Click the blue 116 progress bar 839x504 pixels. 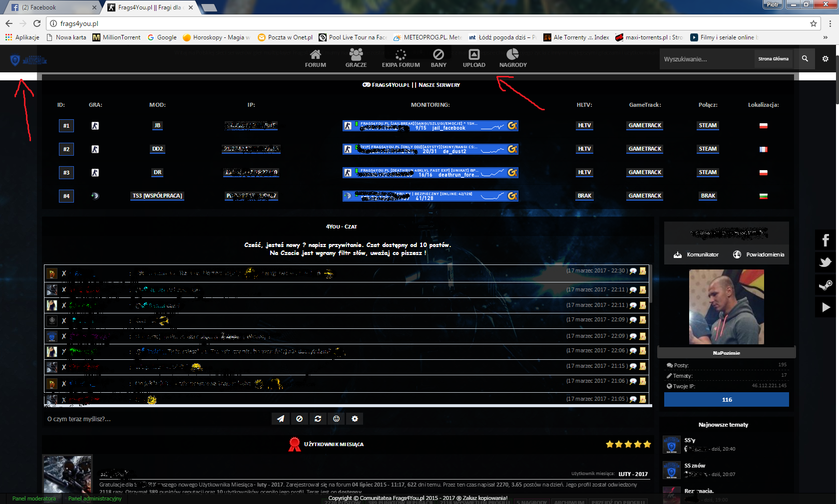point(726,400)
